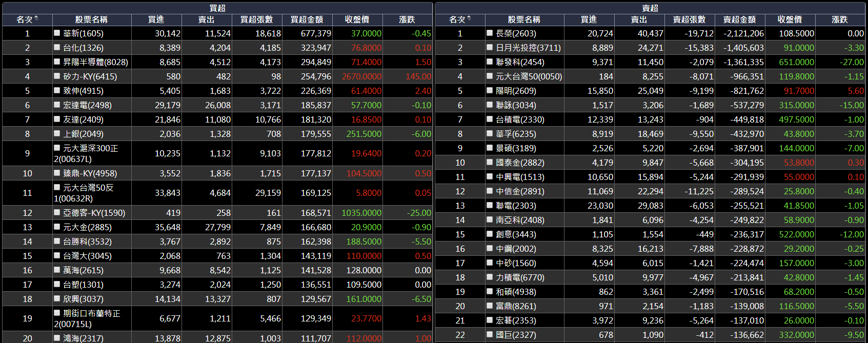Tick the 台積電(2330) checkbox

pos(490,119)
